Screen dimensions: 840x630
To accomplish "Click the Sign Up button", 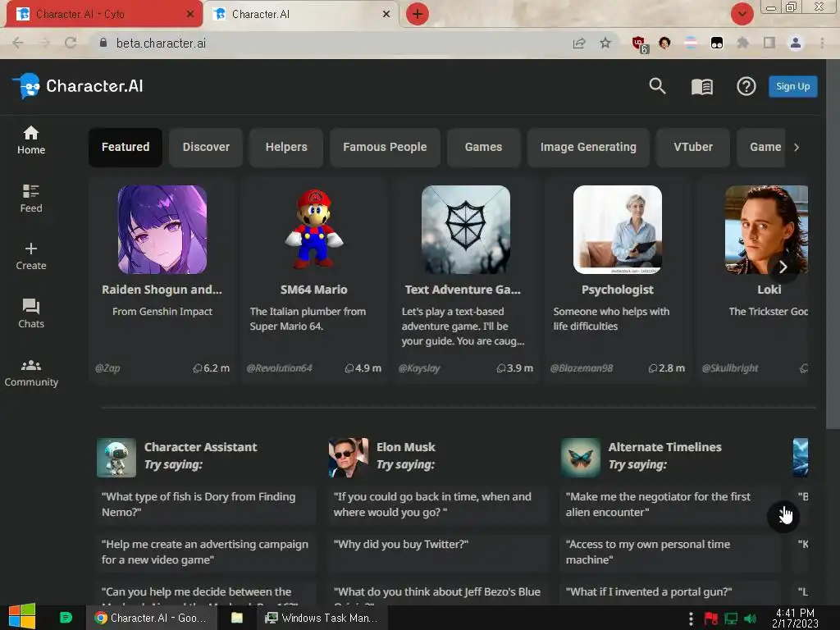I will 793,86.
